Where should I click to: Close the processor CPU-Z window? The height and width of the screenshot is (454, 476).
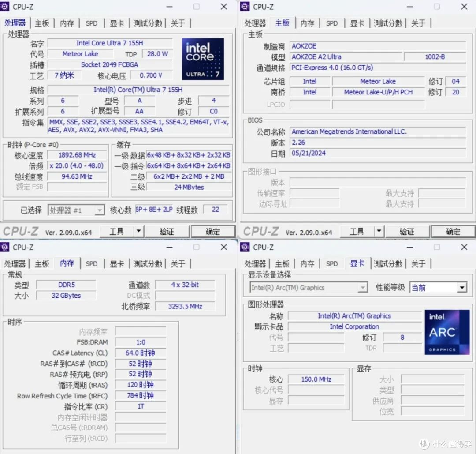224,7
